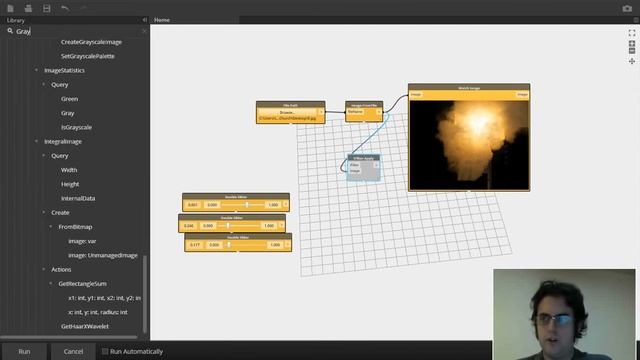Viewport: 640px width, 360px height.
Task: Select InternalData in library
Action: [x=78, y=198]
